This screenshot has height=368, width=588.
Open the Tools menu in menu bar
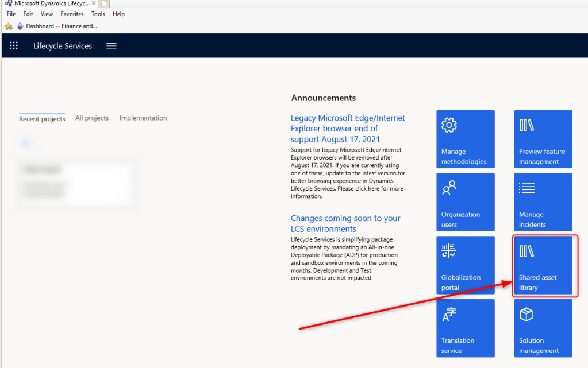click(98, 14)
